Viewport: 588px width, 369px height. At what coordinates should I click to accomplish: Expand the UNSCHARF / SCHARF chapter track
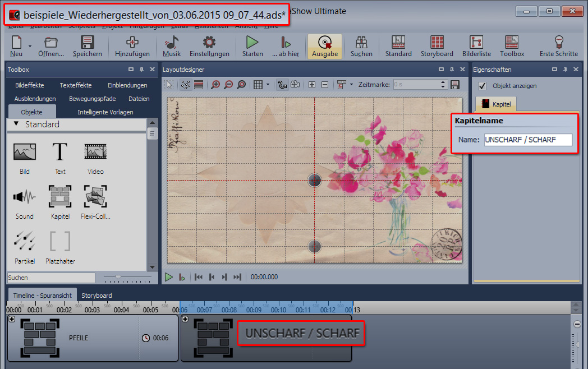(185, 319)
